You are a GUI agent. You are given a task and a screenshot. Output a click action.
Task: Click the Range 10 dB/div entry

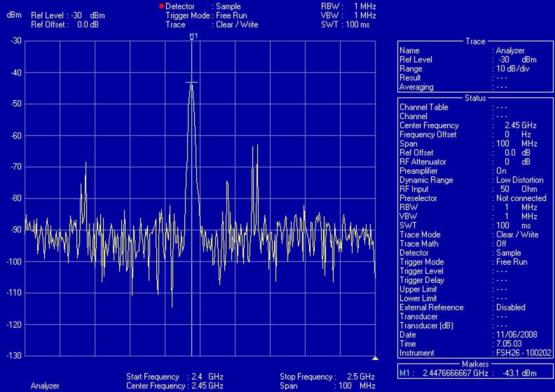pos(464,69)
